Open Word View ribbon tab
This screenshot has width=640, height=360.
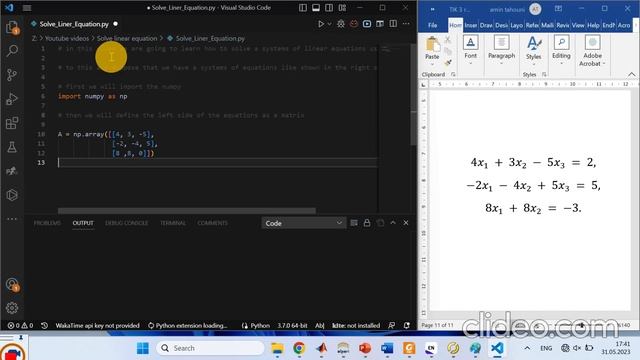click(x=578, y=25)
